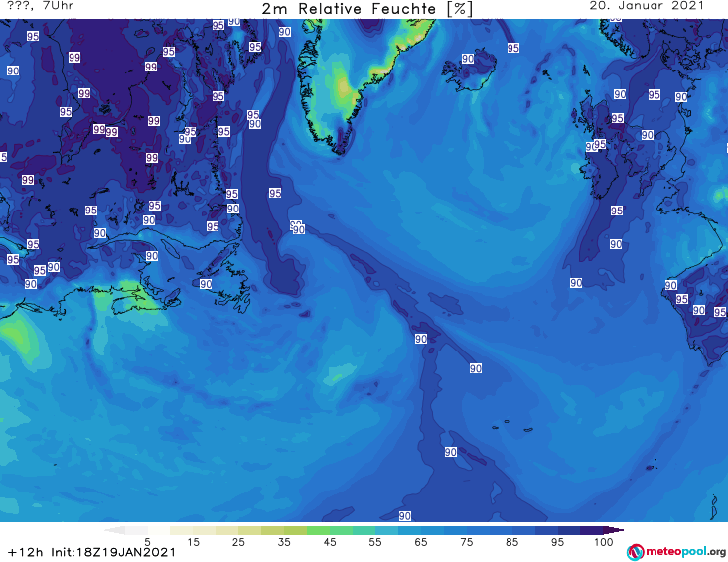Click the legend tick label '75'
This screenshot has height=562, width=728.
[467, 542]
